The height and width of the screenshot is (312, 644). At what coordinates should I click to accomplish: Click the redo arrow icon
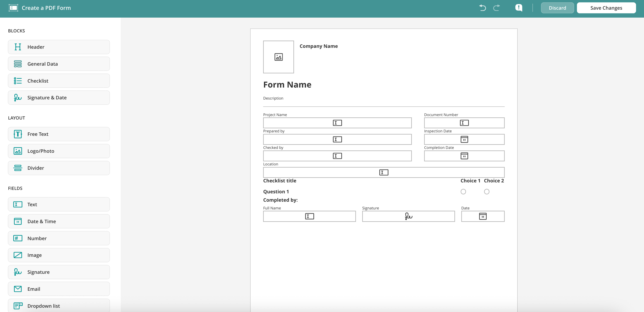click(x=497, y=8)
